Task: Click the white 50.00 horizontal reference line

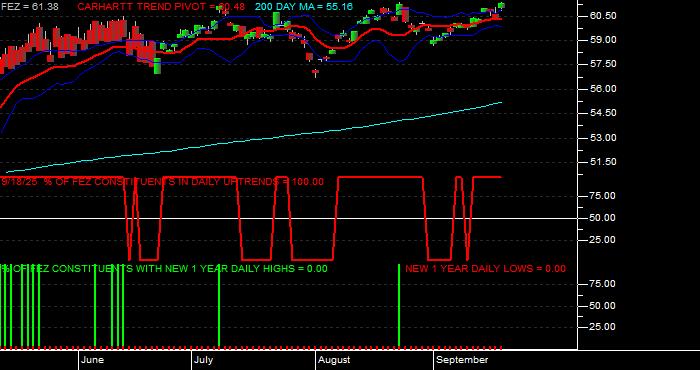Action: click(x=288, y=218)
